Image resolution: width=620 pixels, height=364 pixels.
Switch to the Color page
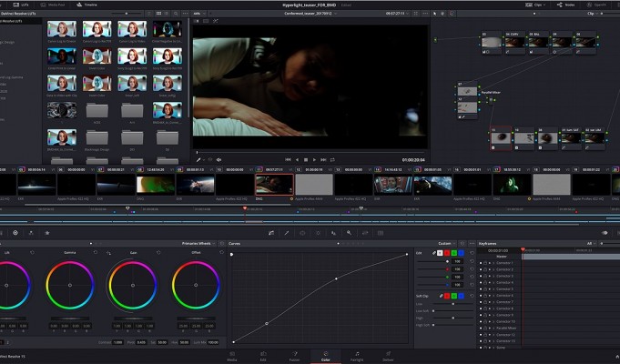[325, 356]
